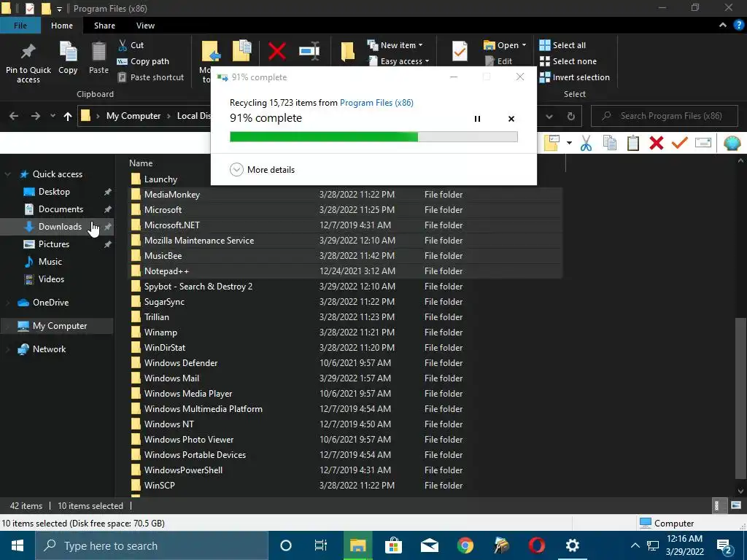This screenshot has width=747, height=560.
Task: Switch to the Home ribbon tab
Action: [x=62, y=26]
